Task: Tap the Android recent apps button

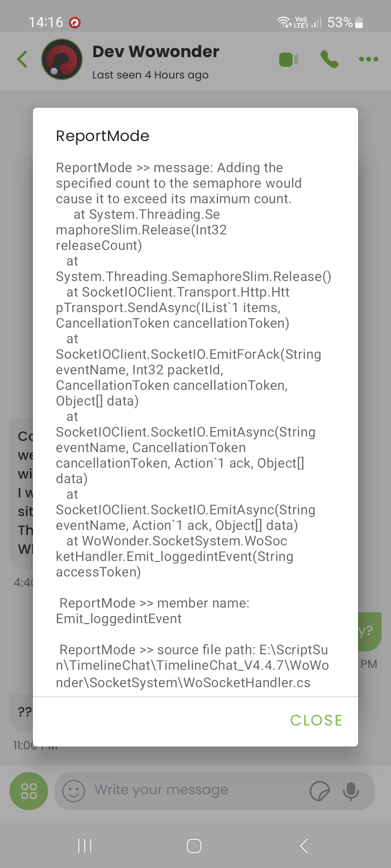Action: click(x=85, y=846)
